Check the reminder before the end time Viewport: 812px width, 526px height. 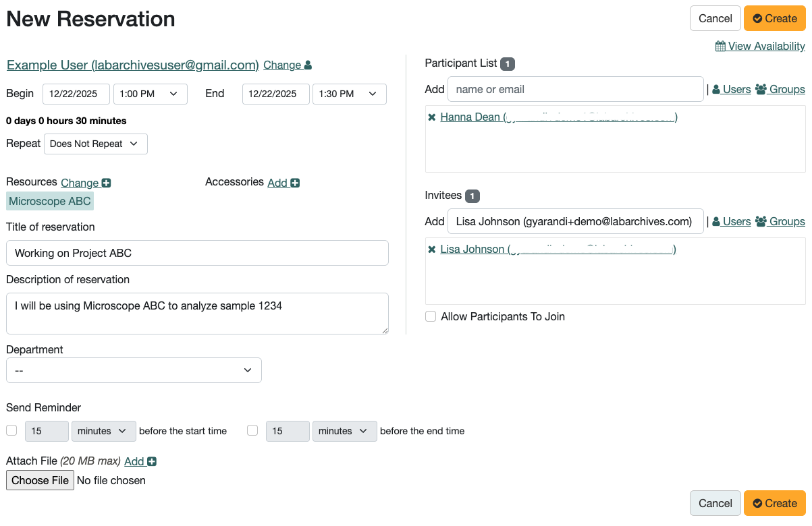(252, 431)
